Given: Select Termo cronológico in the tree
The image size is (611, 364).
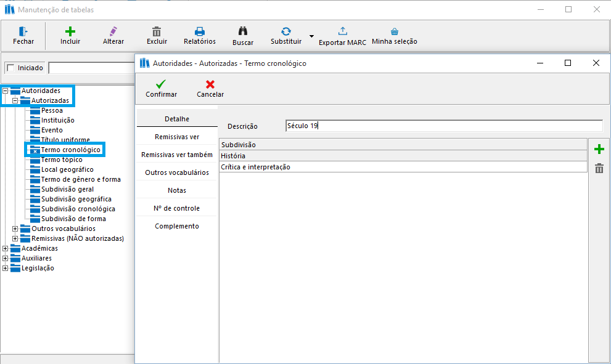Looking at the screenshot, I should pyautogui.click(x=70, y=150).
